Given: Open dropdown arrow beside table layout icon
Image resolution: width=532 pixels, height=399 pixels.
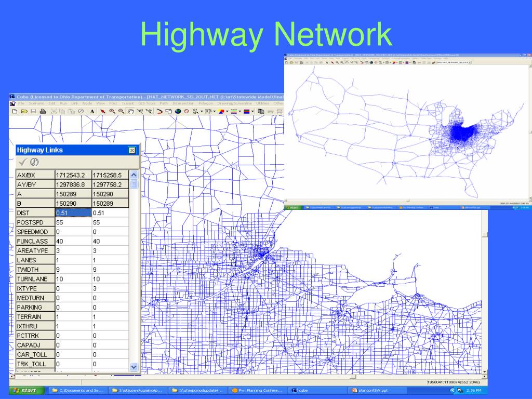Looking at the screenshot, I should coord(215,111).
